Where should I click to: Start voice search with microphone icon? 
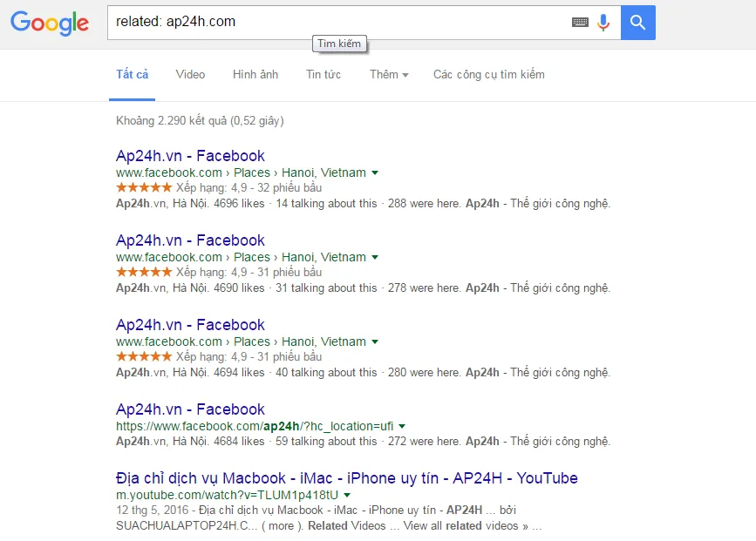tap(603, 23)
